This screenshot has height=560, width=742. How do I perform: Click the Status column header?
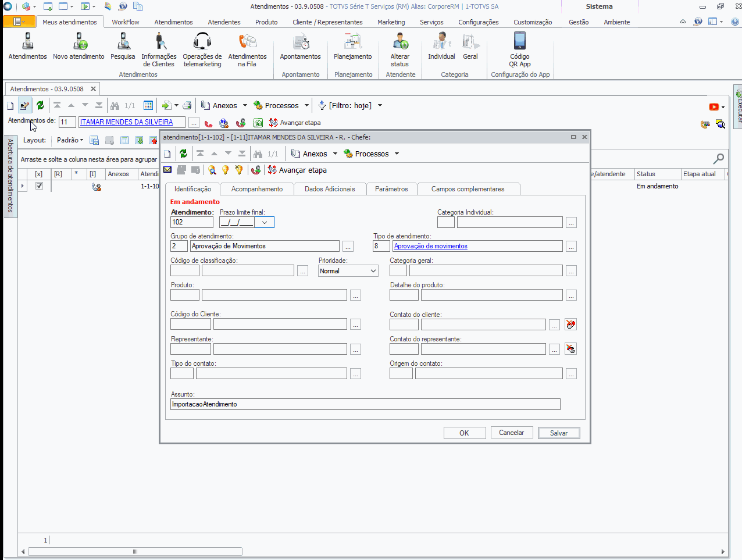tap(657, 174)
